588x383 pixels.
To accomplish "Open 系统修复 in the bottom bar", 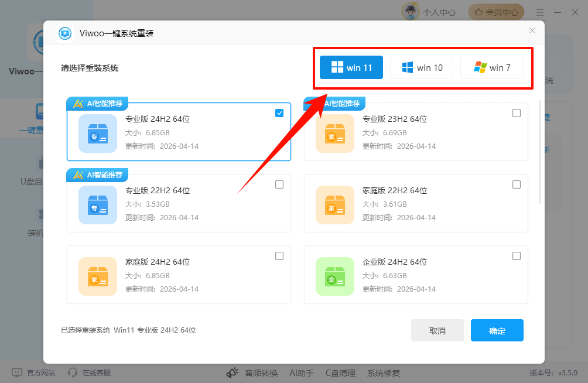I will pyautogui.click(x=383, y=373).
